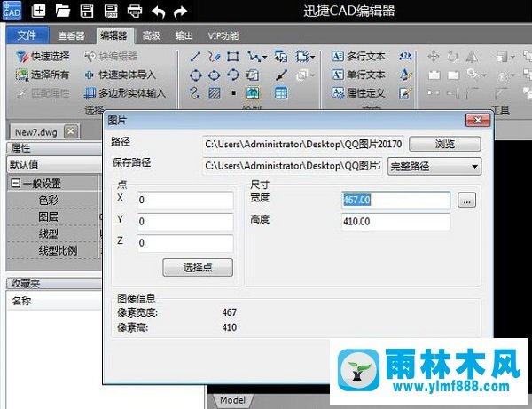Click 快速选择 quick select

click(43, 57)
